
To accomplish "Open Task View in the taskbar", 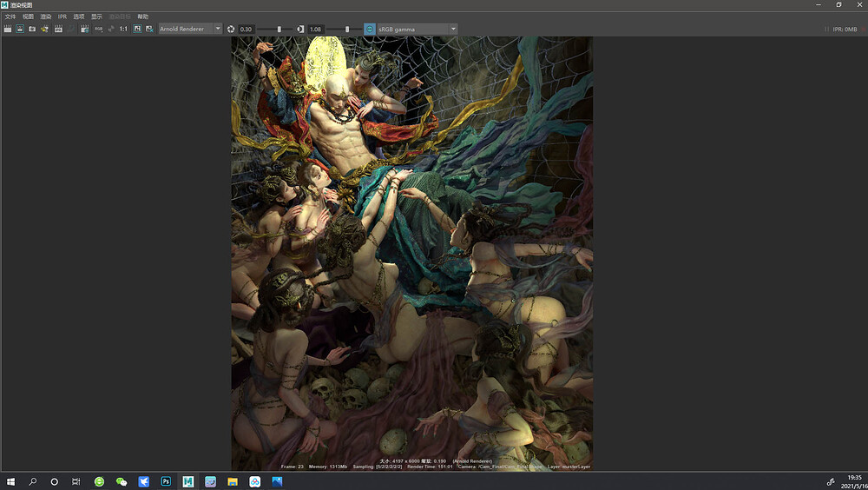I will pos(76,481).
